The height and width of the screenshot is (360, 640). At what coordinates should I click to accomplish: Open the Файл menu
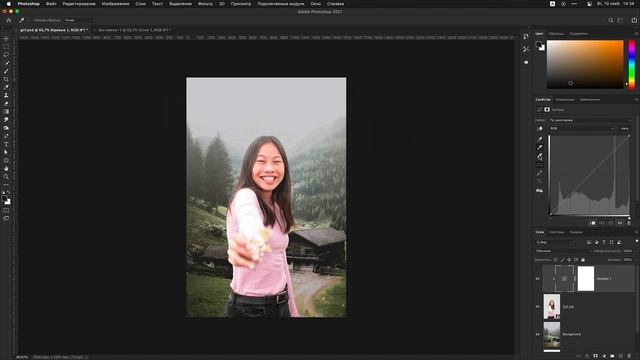[x=51, y=4]
